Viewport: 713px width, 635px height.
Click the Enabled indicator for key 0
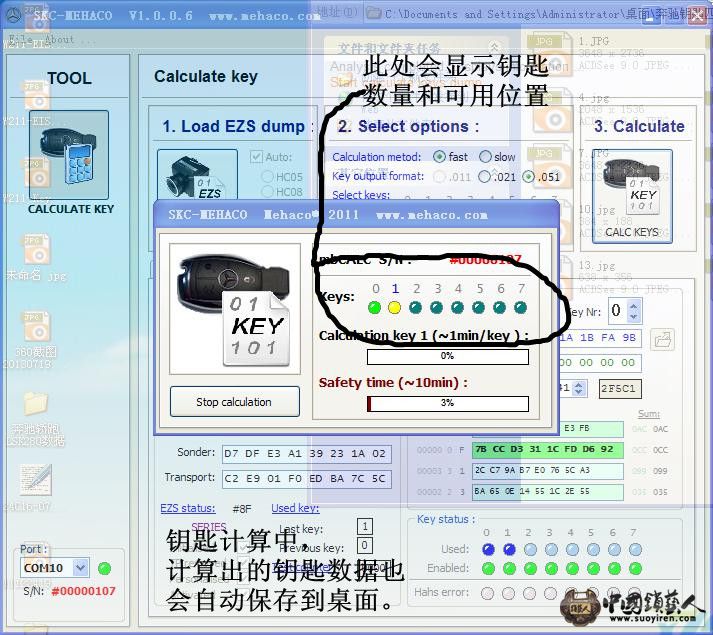(x=488, y=569)
